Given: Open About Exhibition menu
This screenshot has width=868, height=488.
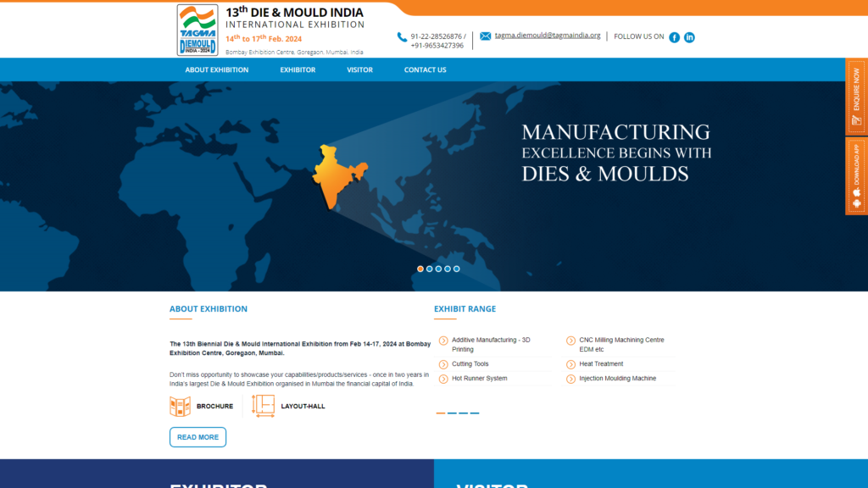Looking at the screenshot, I should (x=217, y=69).
